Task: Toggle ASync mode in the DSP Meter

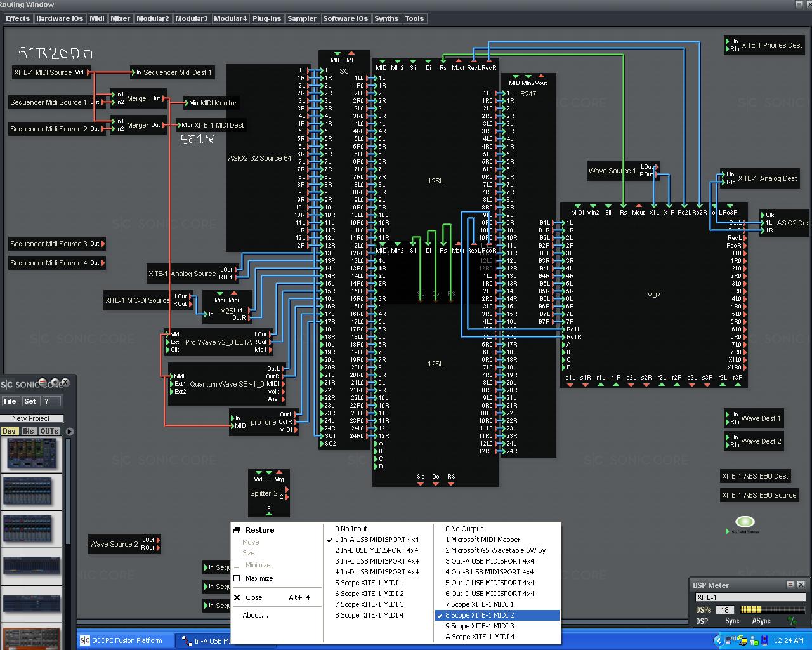Action: click(x=761, y=621)
